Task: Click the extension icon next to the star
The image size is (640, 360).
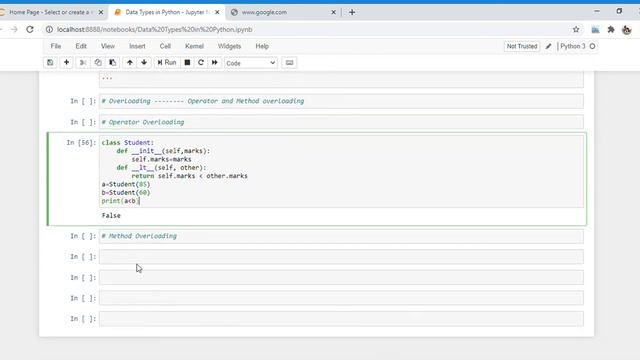Action: 596,29
